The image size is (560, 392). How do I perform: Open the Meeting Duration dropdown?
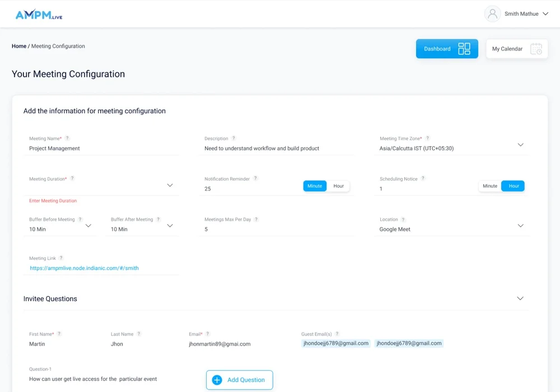[170, 185]
